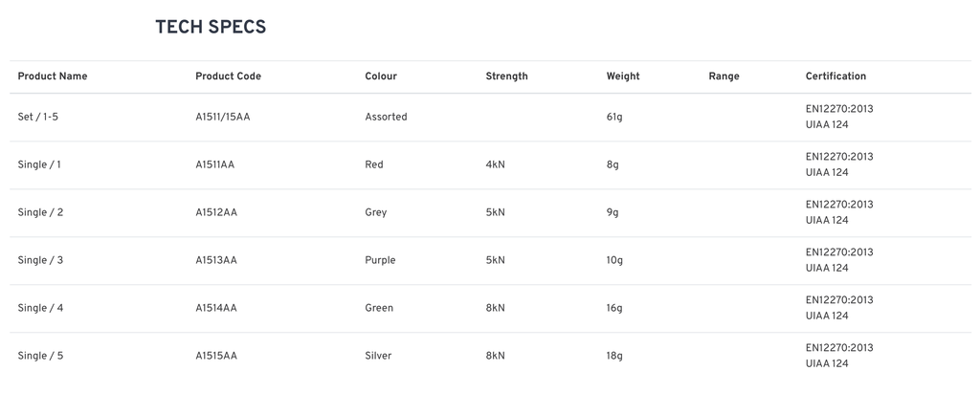This screenshot has height=415, width=980.
Task: Click the Product Name column header
Action: click(53, 76)
